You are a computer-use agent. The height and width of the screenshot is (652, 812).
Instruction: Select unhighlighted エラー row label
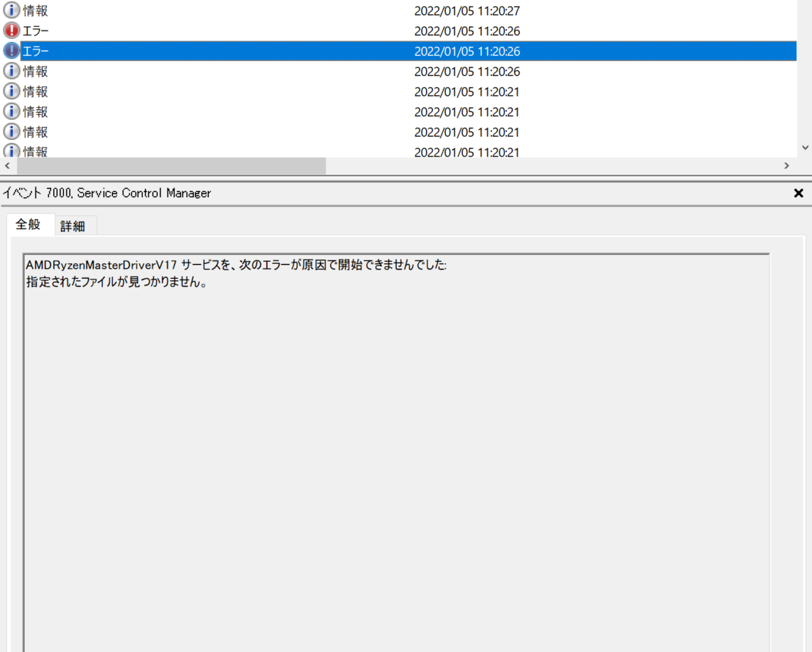35,31
